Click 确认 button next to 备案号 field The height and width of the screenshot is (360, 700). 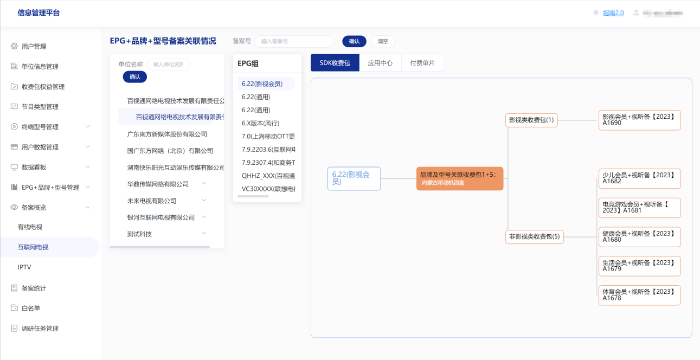pos(354,41)
